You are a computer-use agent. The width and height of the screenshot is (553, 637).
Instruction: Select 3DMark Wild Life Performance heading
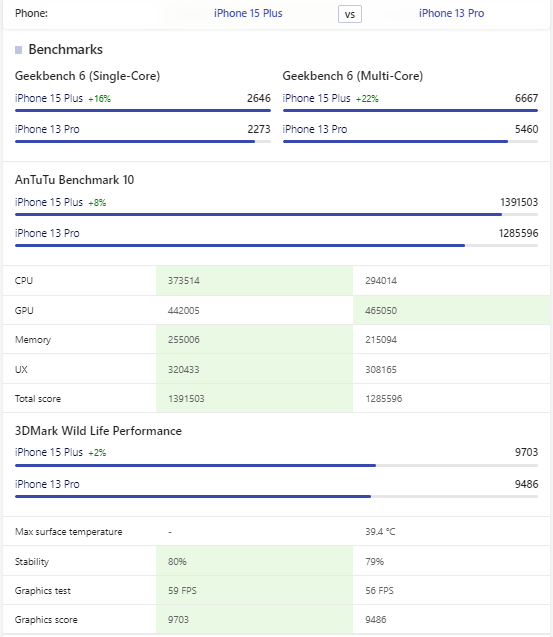pyautogui.click(x=98, y=431)
